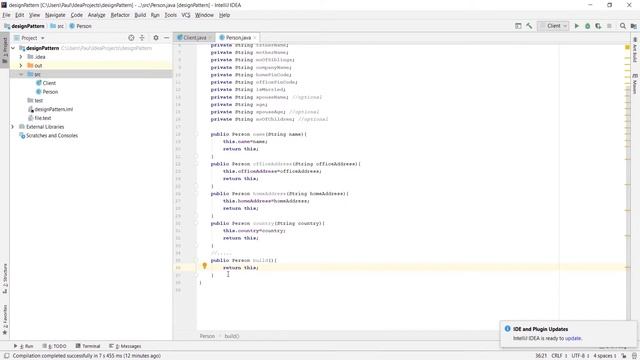Click line:column 36:21 indicator
Screen dimensions: 640x360
(x=541, y=356)
